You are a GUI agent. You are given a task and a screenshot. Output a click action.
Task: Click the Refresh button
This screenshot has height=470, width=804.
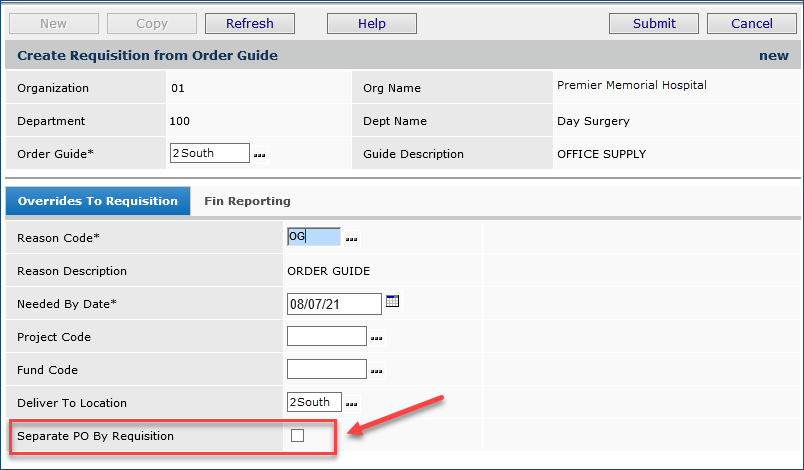tap(250, 23)
